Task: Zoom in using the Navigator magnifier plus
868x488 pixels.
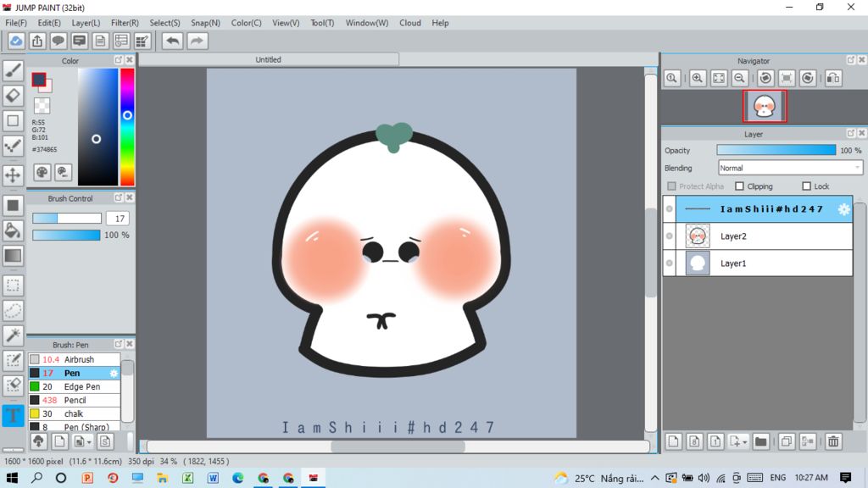Action: (x=698, y=78)
